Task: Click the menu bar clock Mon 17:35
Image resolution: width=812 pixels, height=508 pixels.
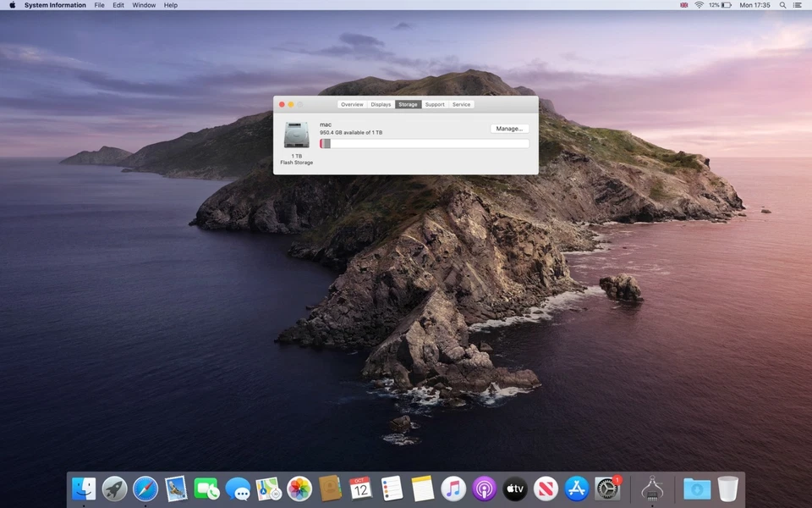Action: 755,5
